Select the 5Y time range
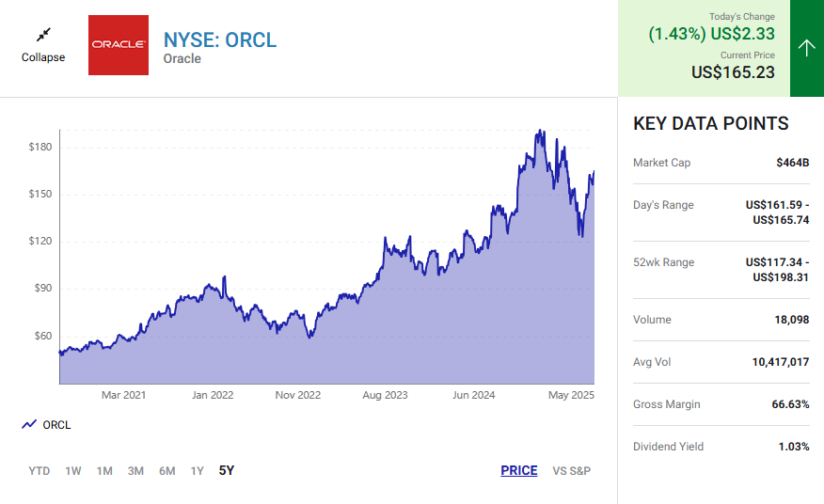The height and width of the screenshot is (504, 824). pyautogui.click(x=227, y=470)
